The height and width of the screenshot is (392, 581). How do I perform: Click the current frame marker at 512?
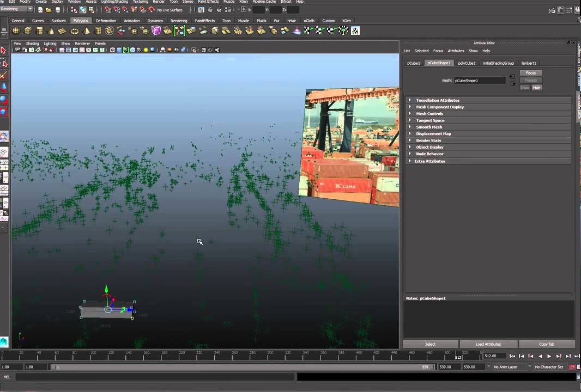(458, 357)
